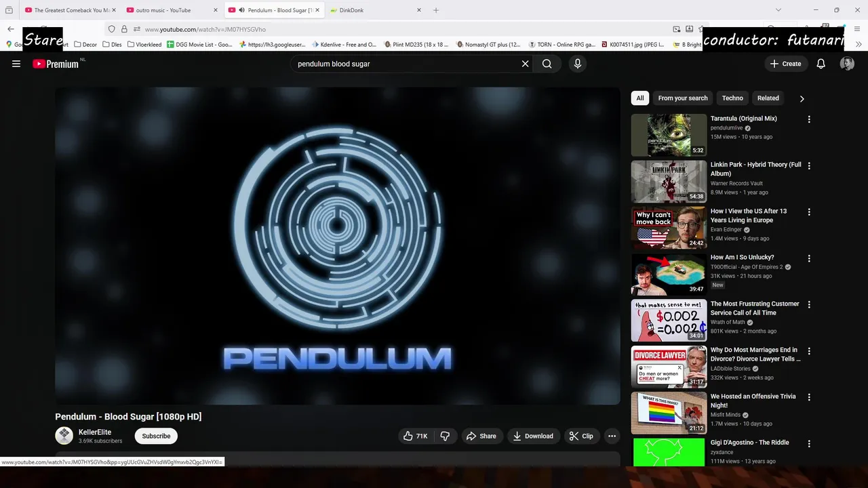
Task: Open a new browser tab
Action: [x=436, y=10]
